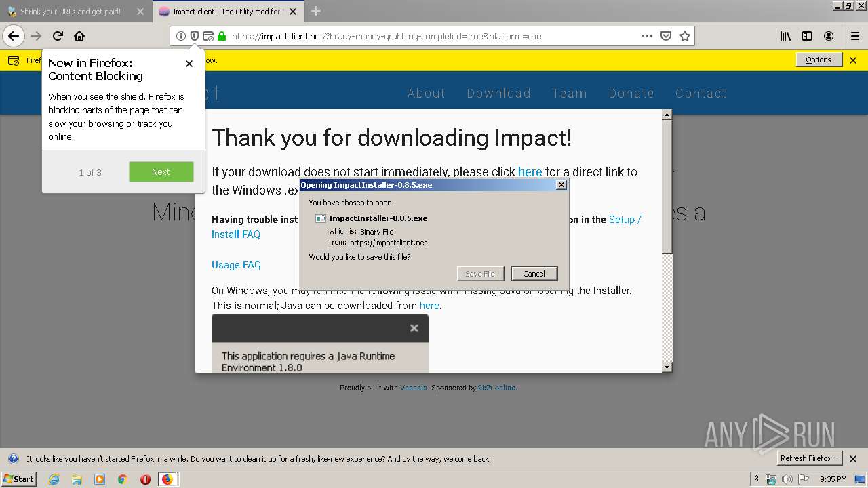Open a new tab with plus button

tap(316, 11)
